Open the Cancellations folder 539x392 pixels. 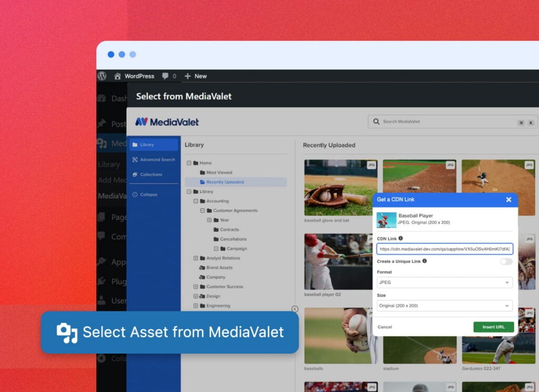click(230, 239)
